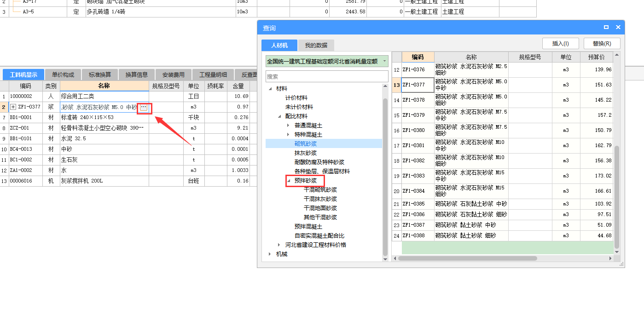Switch to the 人材机 tab
Viewport: 644px width, 331px height.
279,45
